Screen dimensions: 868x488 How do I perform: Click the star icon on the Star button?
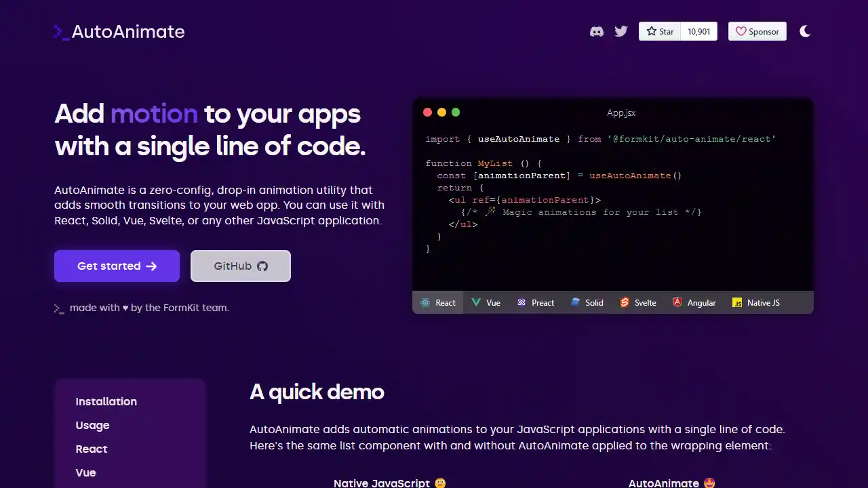(x=650, y=31)
